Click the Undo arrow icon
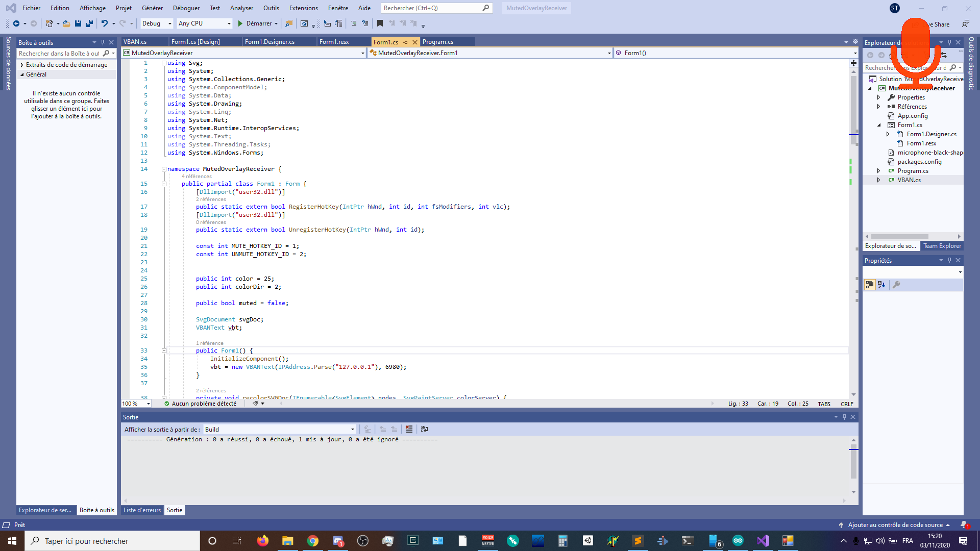Screen dimensions: 980x551 coord(105,23)
